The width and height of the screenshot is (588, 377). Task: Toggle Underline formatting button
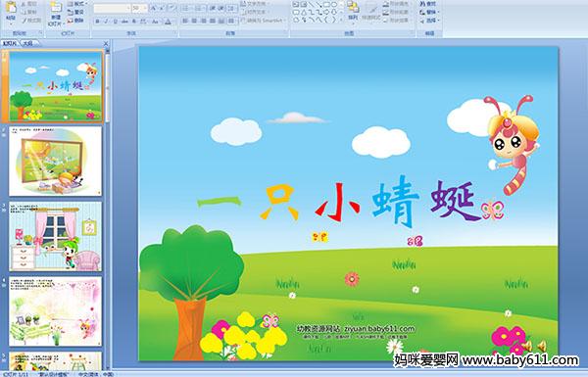115,22
